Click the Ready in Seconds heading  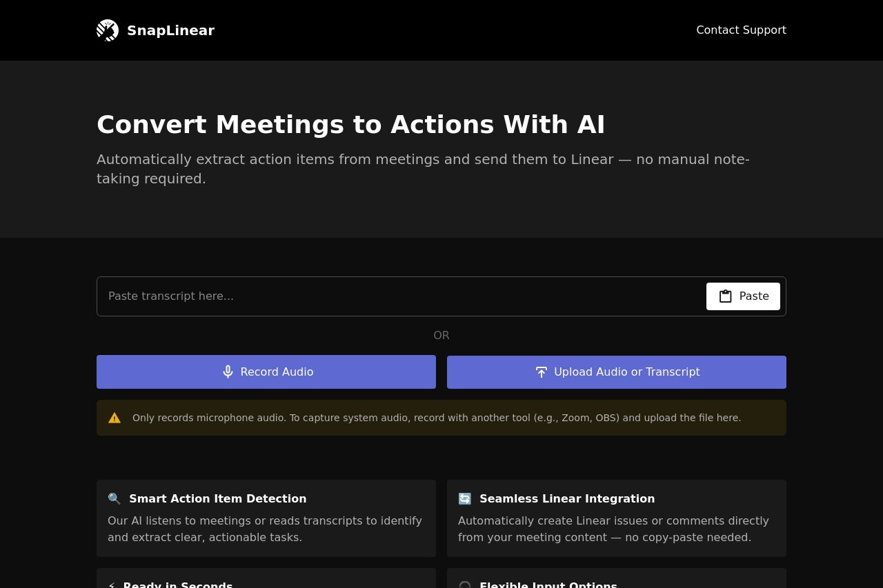(x=178, y=585)
